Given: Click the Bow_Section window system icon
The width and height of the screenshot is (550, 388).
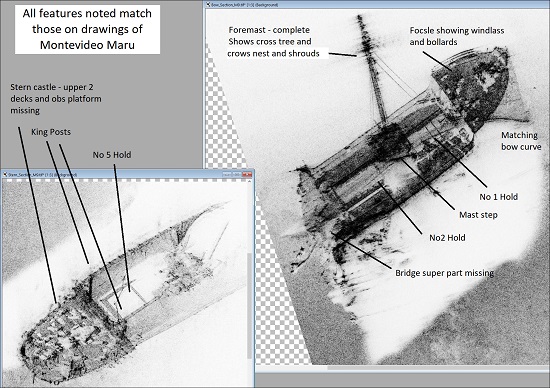Looking at the screenshot, I should (208, 5).
